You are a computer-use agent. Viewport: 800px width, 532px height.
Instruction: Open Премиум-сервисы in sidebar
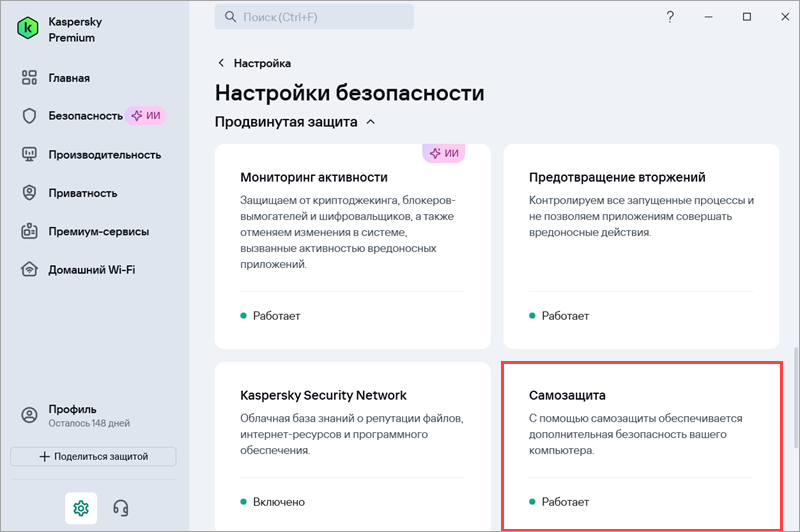coord(98,232)
